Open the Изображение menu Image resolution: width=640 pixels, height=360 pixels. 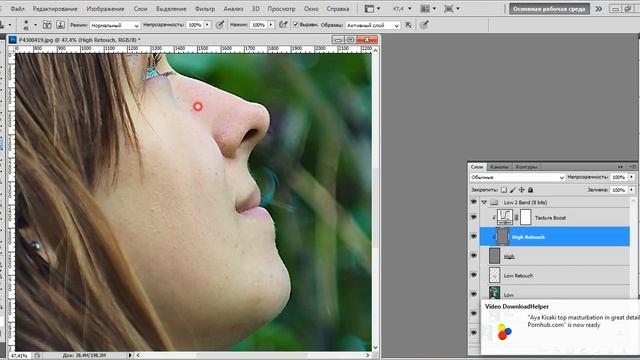105,9
